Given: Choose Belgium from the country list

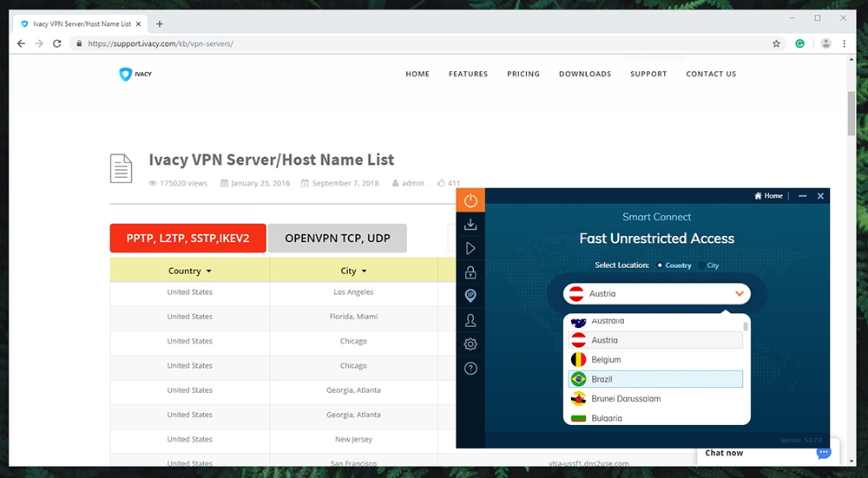Looking at the screenshot, I should click(x=655, y=360).
